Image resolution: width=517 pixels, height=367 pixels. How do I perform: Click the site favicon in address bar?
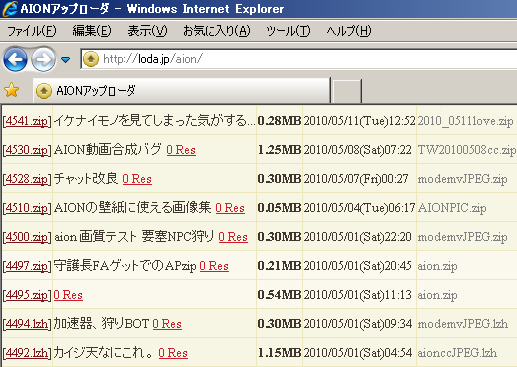tap(91, 59)
